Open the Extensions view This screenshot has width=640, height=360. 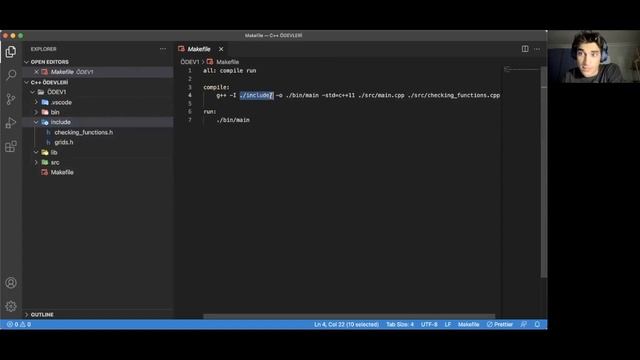click(11, 146)
